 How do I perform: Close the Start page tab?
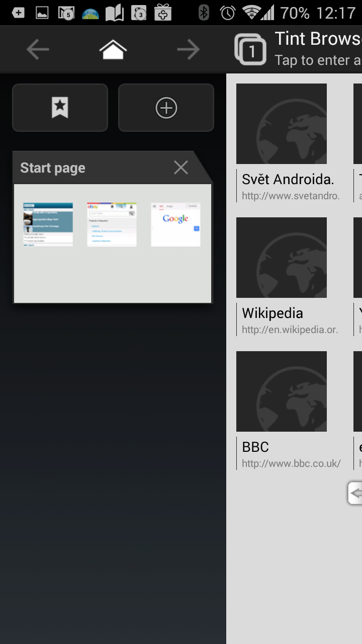pos(181,168)
